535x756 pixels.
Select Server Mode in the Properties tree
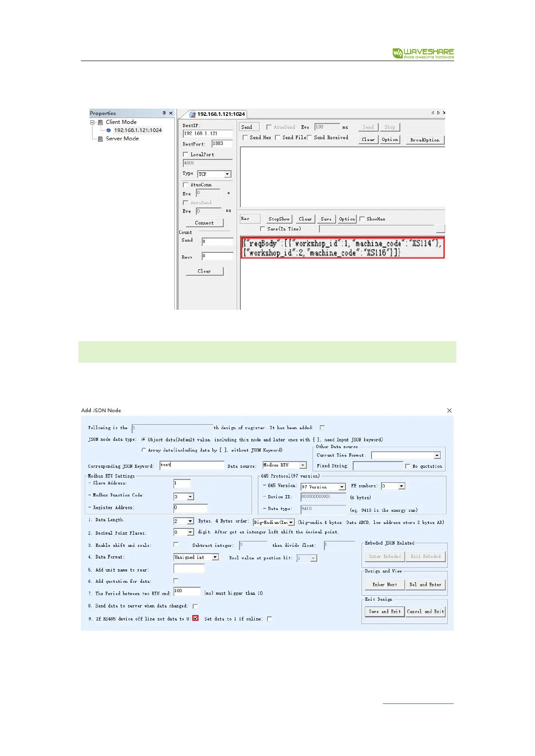click(x=122, y=139)
